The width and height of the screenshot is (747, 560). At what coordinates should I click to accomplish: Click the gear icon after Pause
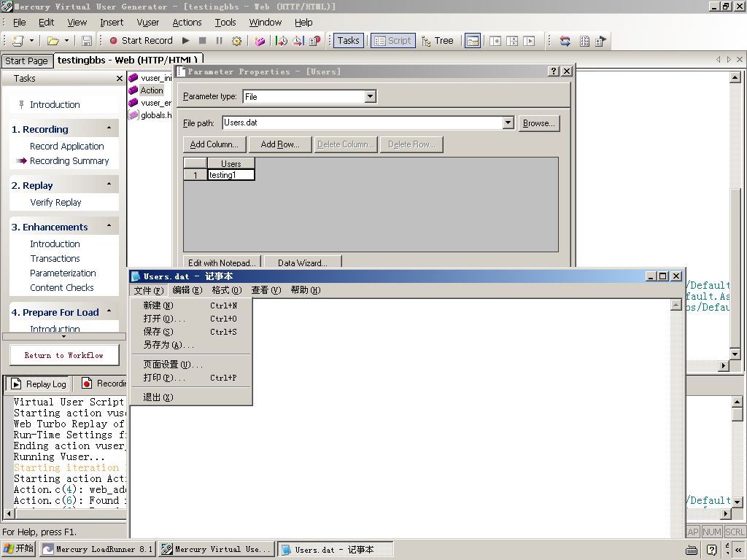[x=236, y=41]
